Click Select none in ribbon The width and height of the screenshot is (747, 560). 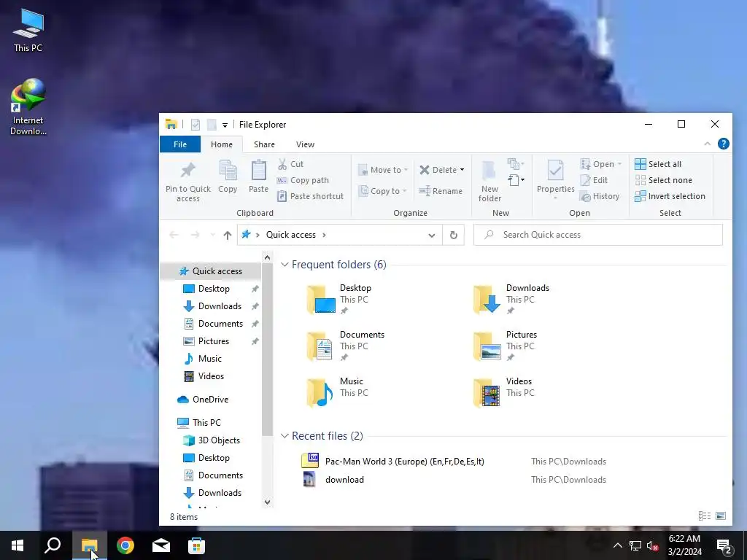pos(664,180)
